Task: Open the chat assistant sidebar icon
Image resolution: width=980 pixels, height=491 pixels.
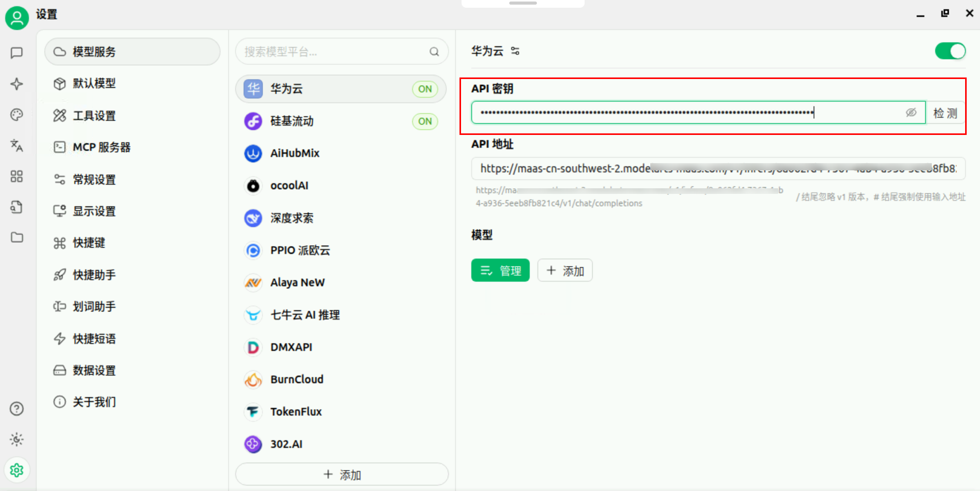Action: [x=17, y=53]
